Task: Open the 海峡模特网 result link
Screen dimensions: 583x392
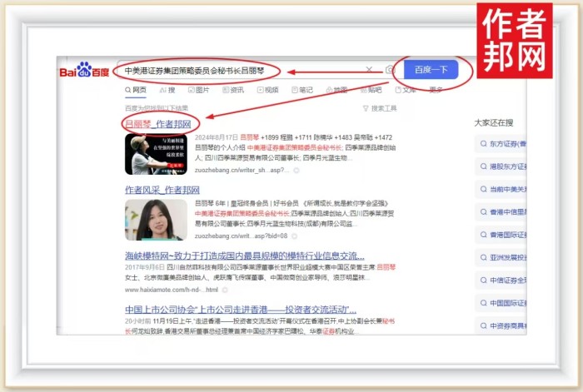Action: 245,256
